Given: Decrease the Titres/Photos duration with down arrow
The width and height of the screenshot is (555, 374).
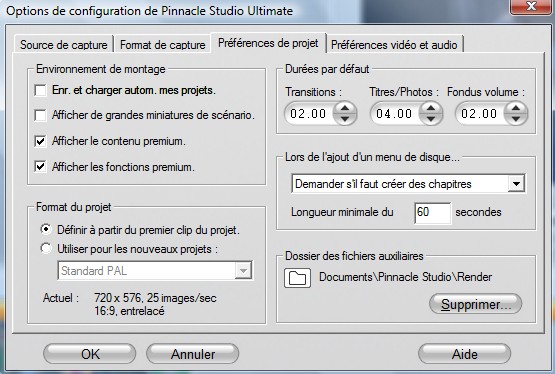Looking at the screenshot, I should 430,119.
